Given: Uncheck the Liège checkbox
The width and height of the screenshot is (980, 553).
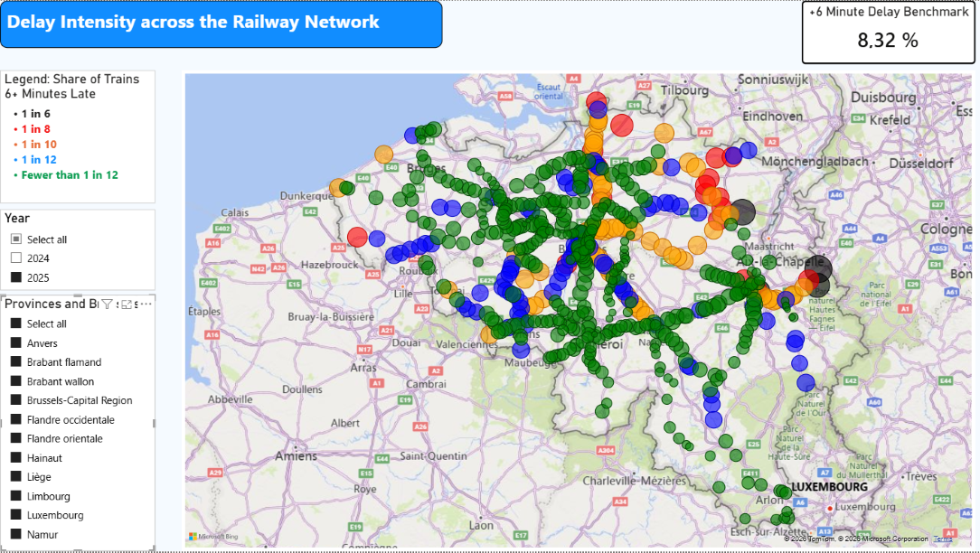Looking at the screenshot, I should tap(16, 477).
